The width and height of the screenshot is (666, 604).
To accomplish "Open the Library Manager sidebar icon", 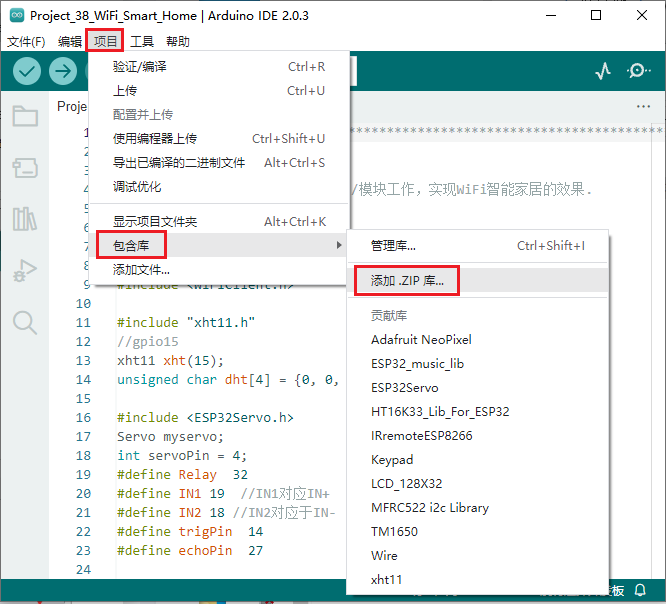I will click(25, 219).
